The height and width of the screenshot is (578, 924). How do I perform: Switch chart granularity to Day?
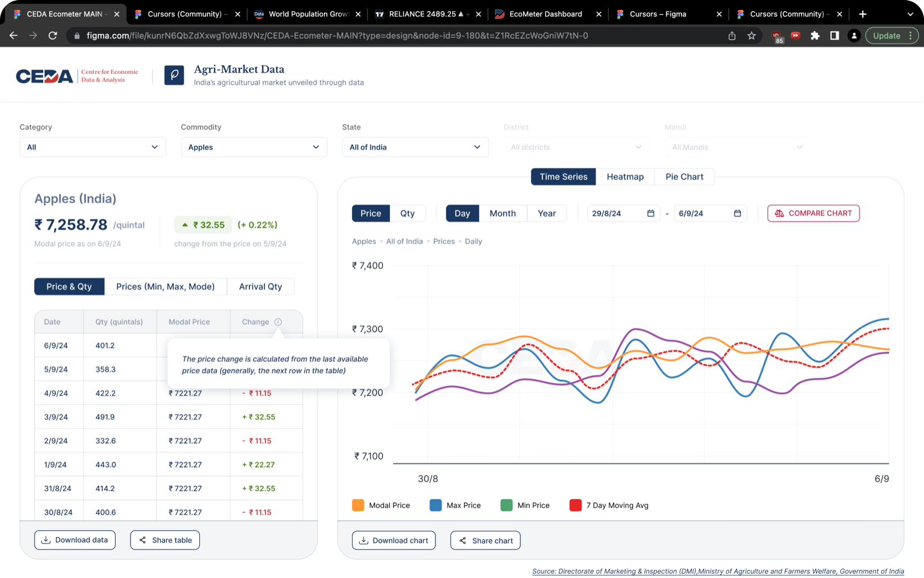[463, 213]
